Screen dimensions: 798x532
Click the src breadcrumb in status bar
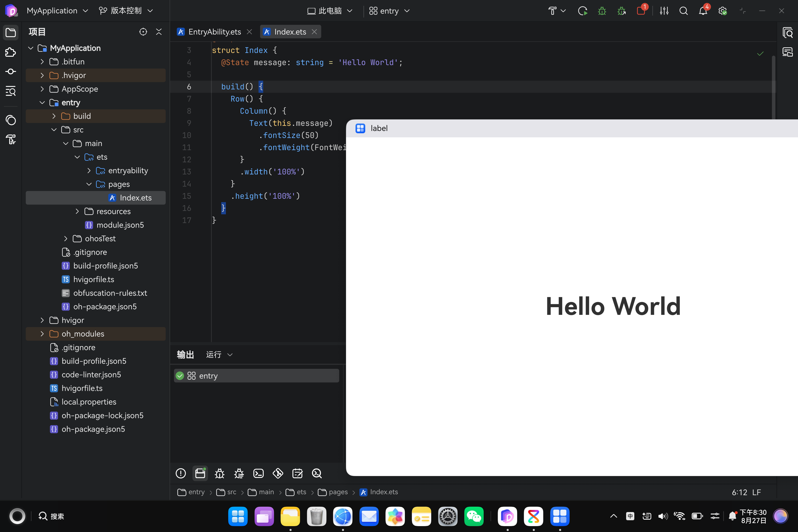[x=226, y=492]
